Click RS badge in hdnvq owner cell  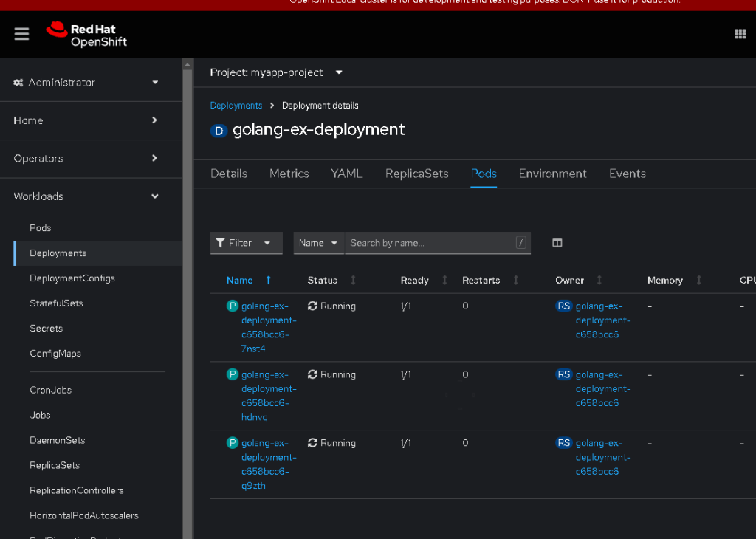coord(563,374)
